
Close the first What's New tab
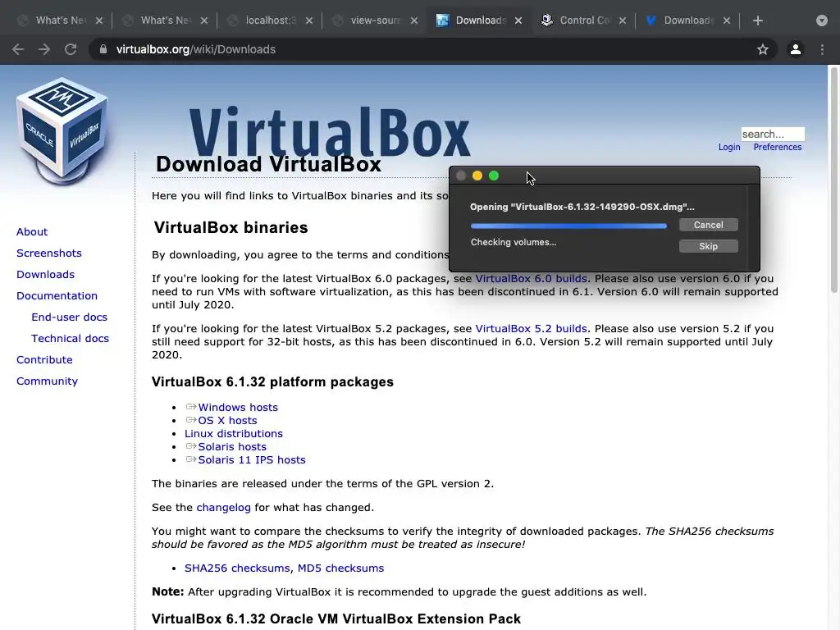tap(99, 21)
